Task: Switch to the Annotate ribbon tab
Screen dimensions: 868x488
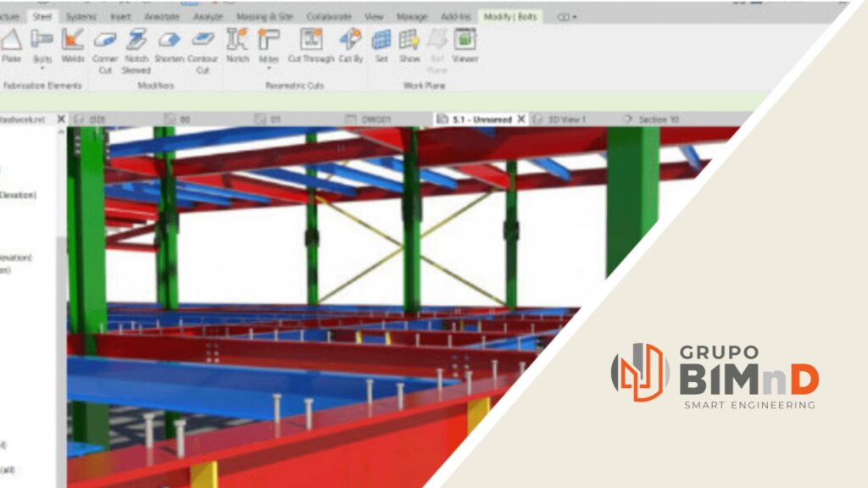Action: coord(161,17)
